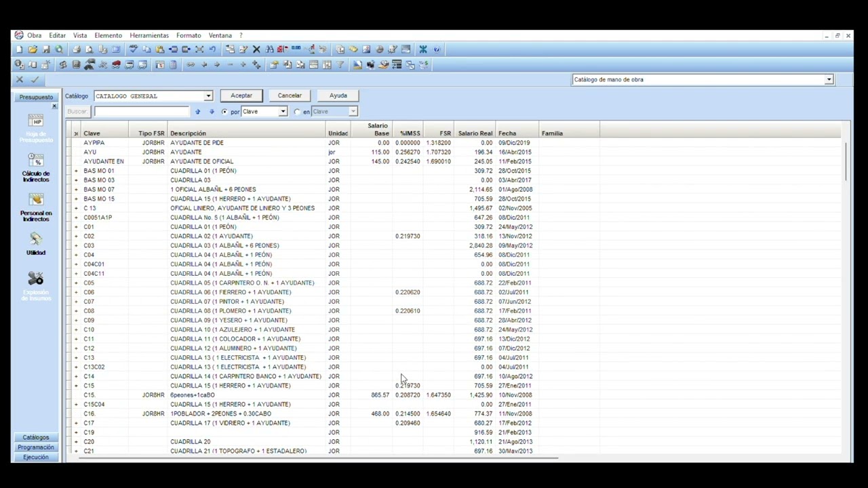Select the 'por' search radio button
The width and height of the screenshot is (868, 488).
click(x=224, y=112)
